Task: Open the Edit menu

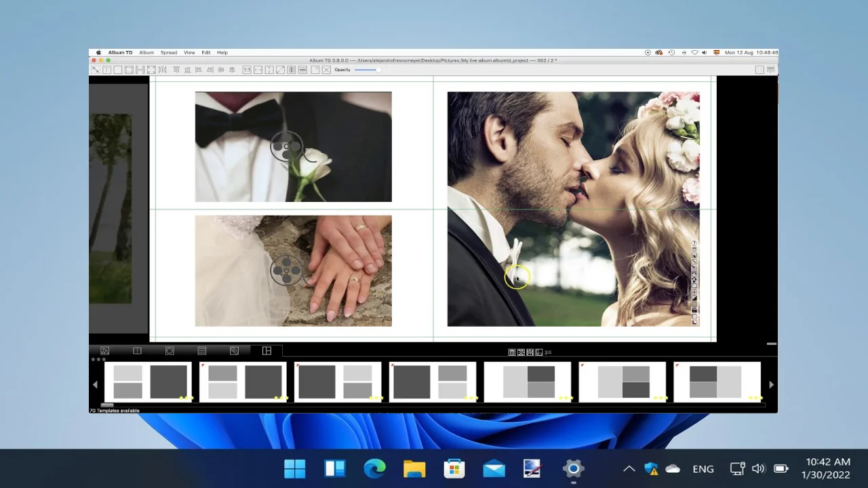Action: [x=205, y=52]
